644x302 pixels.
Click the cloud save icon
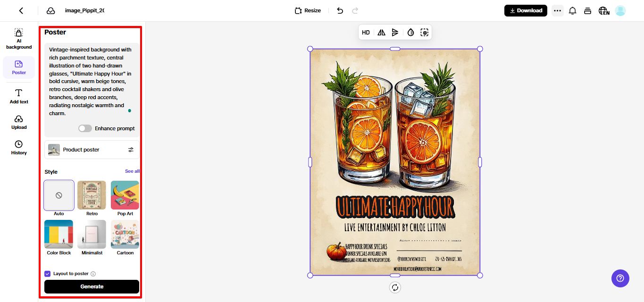[x=50, y=10]
